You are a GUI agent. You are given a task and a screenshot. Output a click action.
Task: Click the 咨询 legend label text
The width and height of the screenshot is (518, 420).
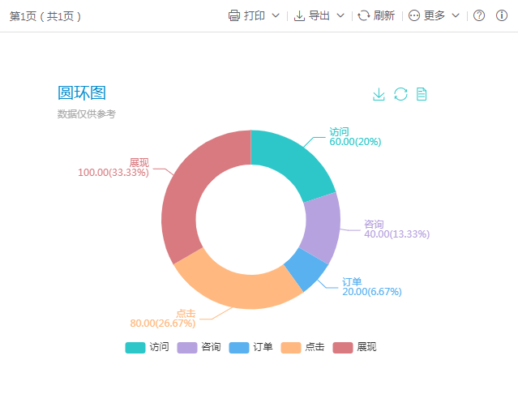pyautogui.click(x=211, y=347)
